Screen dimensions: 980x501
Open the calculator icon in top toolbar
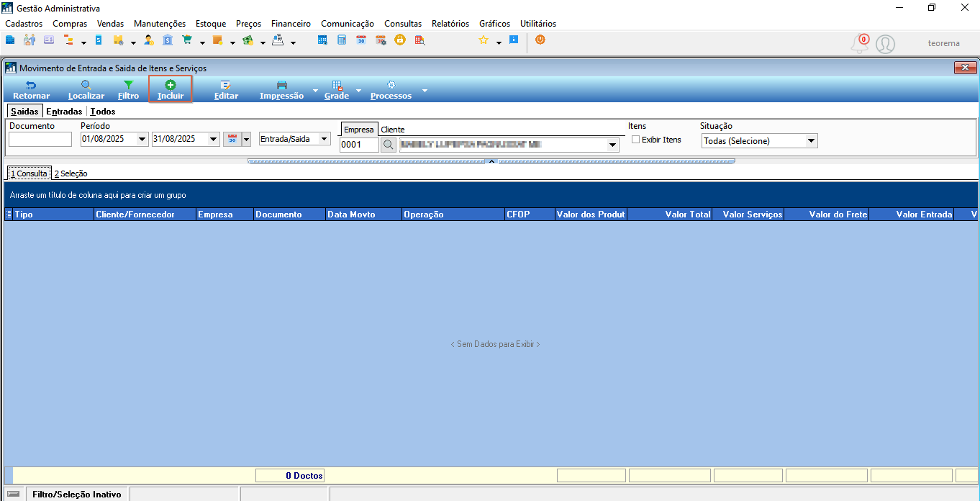click(342, 40)
